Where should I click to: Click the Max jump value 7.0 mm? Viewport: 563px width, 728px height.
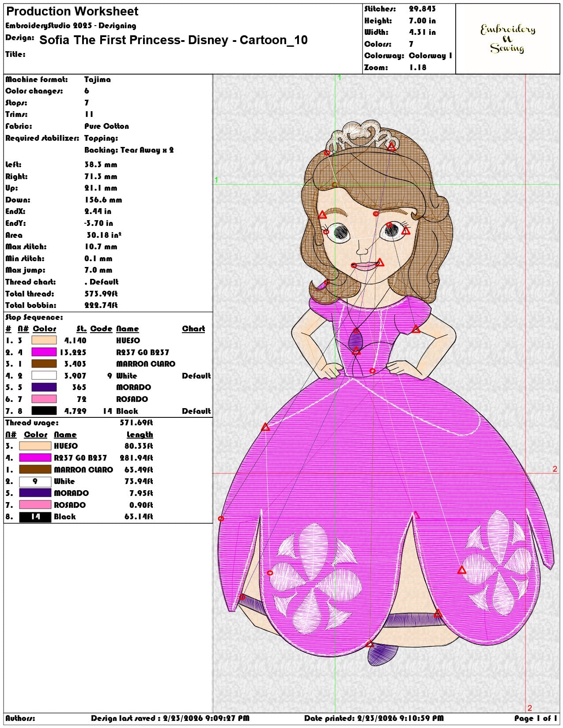pos(98,270)
